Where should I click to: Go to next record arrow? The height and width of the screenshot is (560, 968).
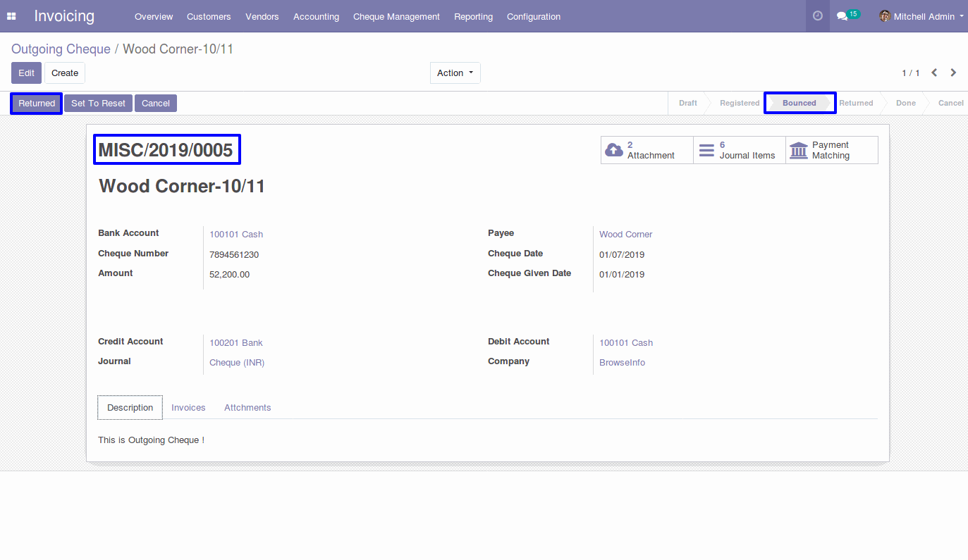coord(953,73)
